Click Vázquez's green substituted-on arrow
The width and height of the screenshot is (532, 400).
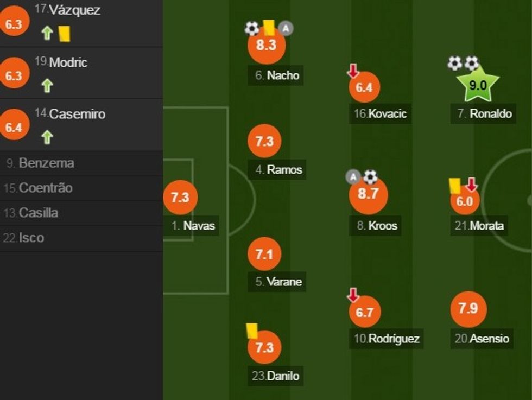[47, 34]
